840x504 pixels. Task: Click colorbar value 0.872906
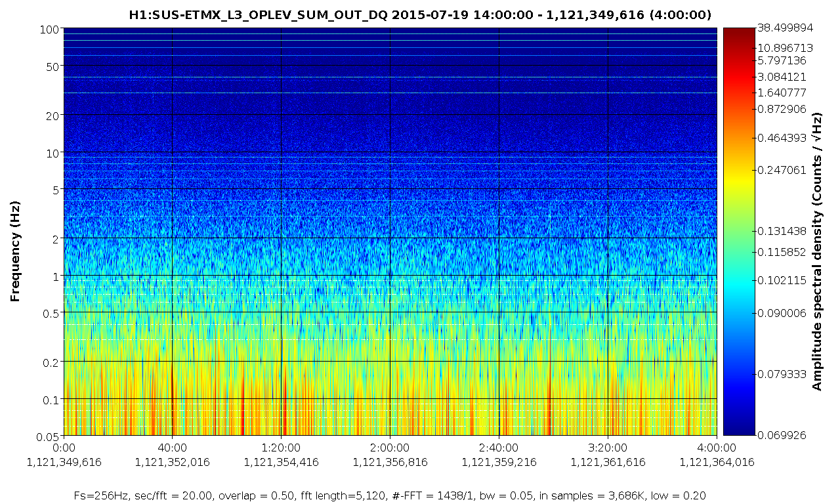(x=782, y=109)
